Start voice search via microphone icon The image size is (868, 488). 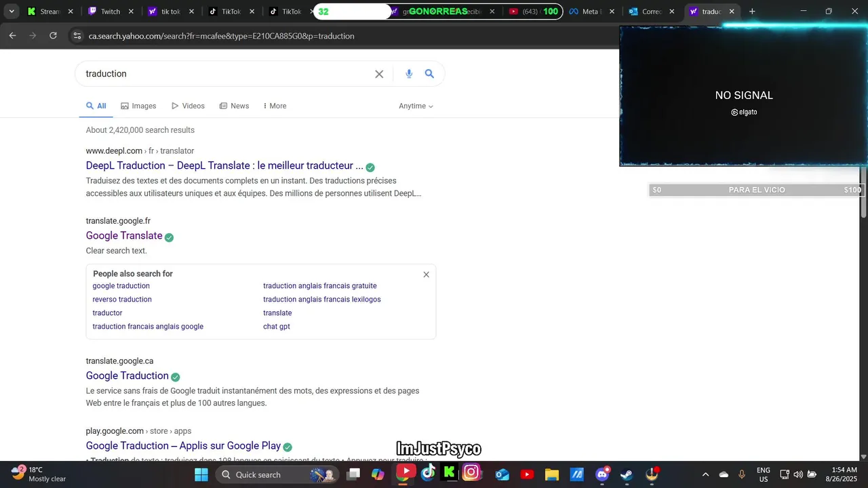pos(409,74)
